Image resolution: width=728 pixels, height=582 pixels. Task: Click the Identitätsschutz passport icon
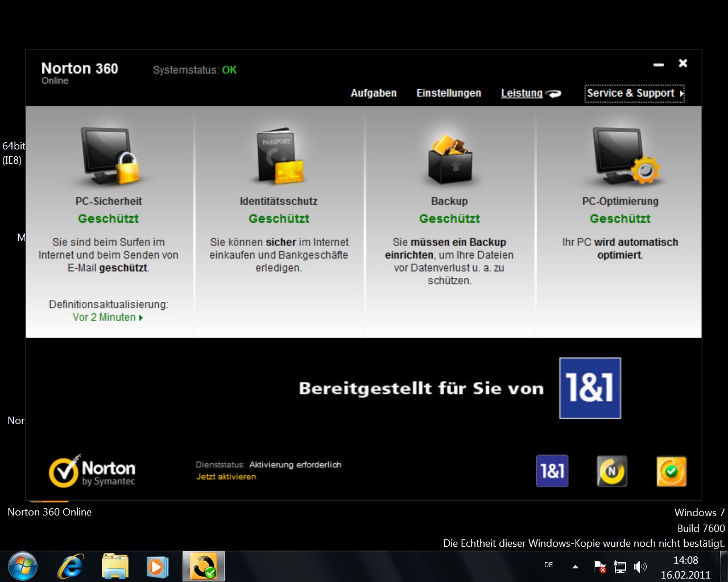point(279,156)
